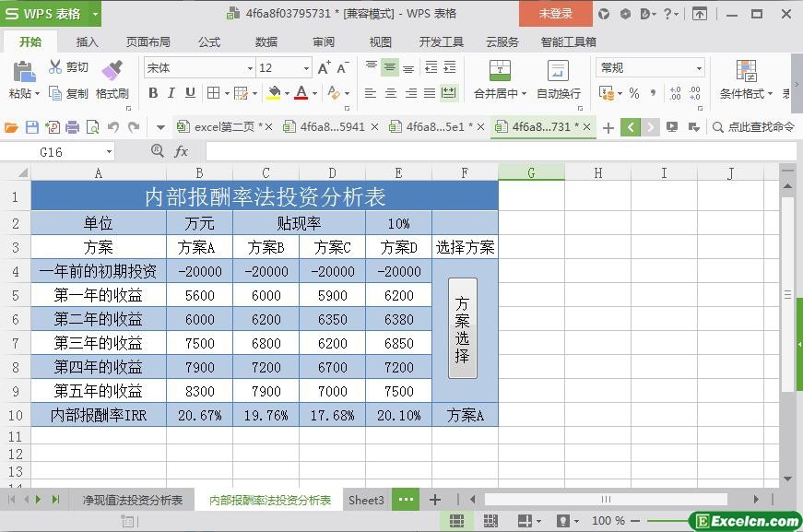Viewport: 803px width, 532px height.
Task: Click the distributed alignment icon
Action: point(449,93)
